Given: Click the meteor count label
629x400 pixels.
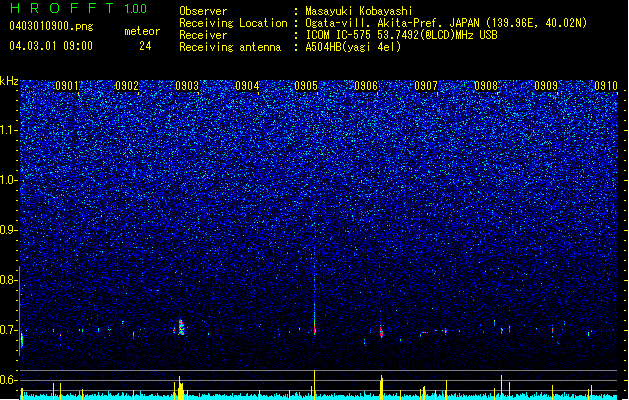Looking at the screenshot, I should [142, 31].
